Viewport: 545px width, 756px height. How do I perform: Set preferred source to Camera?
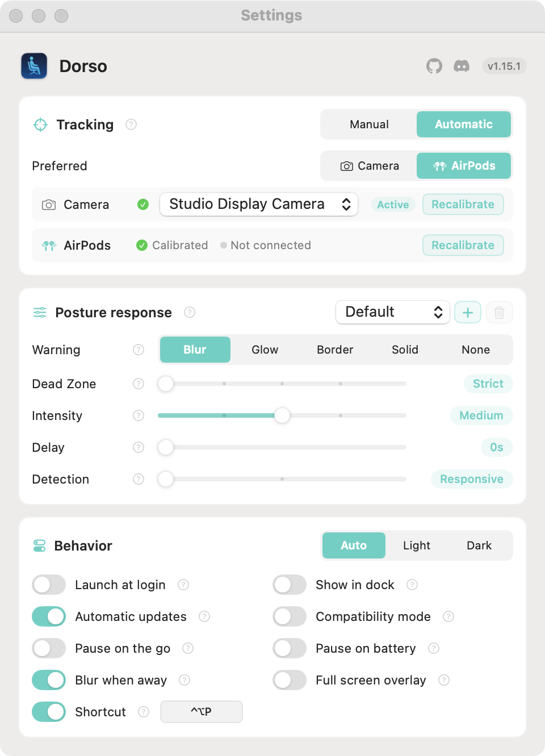pyautogui.click(x=370, y=166)
